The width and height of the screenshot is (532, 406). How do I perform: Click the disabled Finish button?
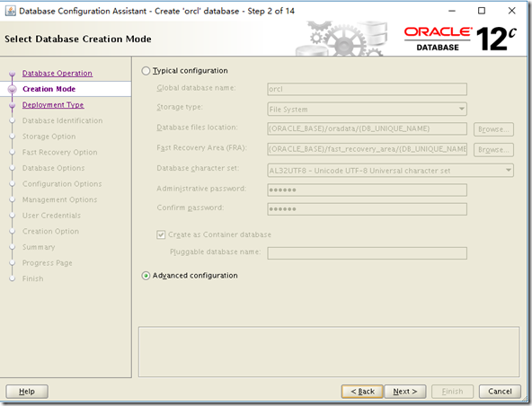[452, 392]
